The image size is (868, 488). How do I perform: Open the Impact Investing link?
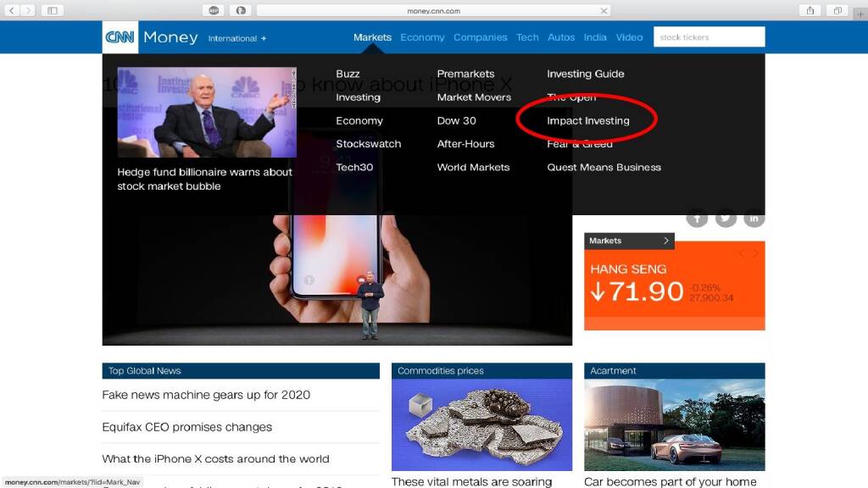pos(587,120)
